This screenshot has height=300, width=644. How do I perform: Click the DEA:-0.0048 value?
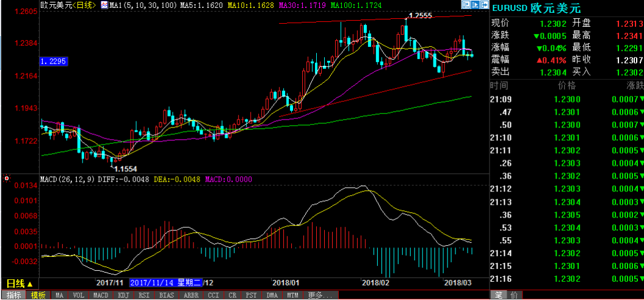pos(177,179)
